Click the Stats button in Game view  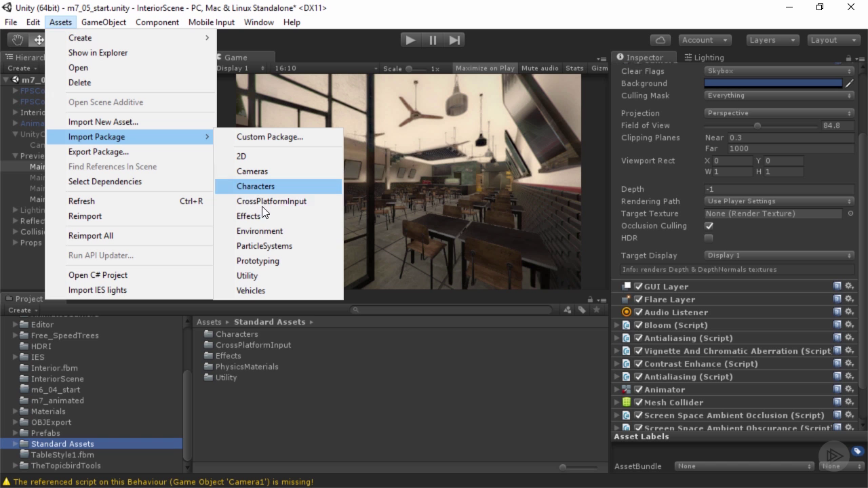574,68
